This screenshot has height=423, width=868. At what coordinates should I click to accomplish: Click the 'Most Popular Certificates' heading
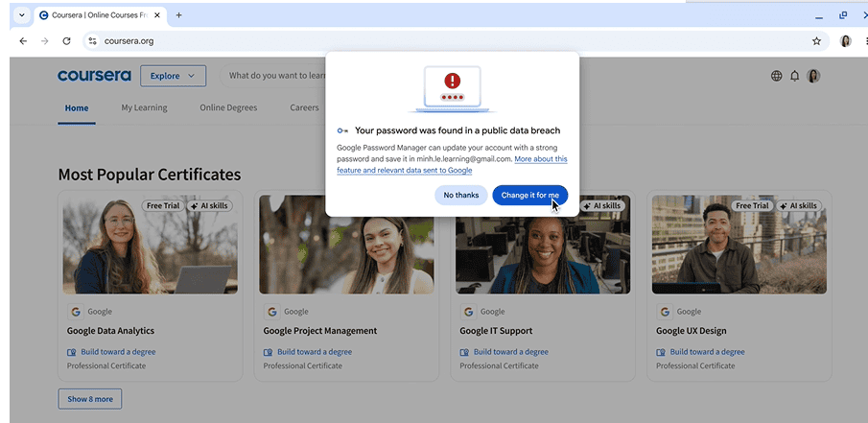point(150,175)
